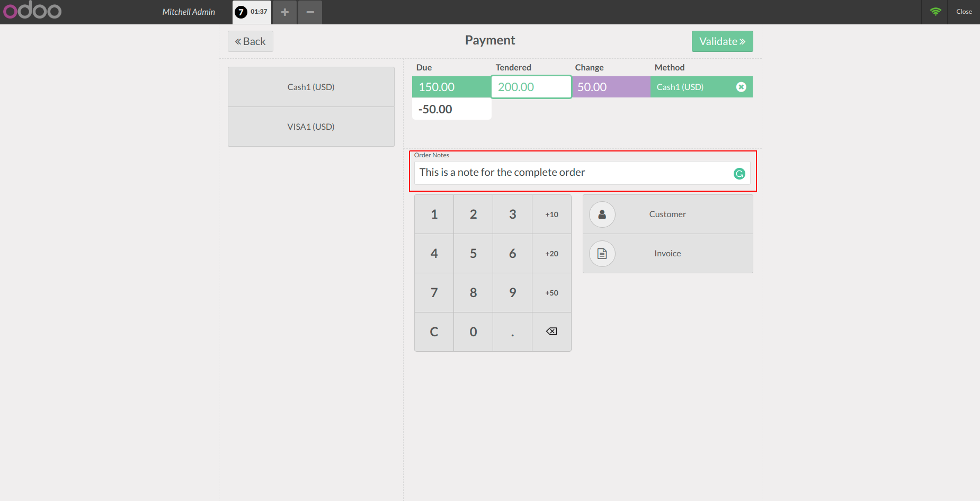Go back to the previous screen
Image resolution: width=980 pixels, height=501 pixels.
(250, 41)
